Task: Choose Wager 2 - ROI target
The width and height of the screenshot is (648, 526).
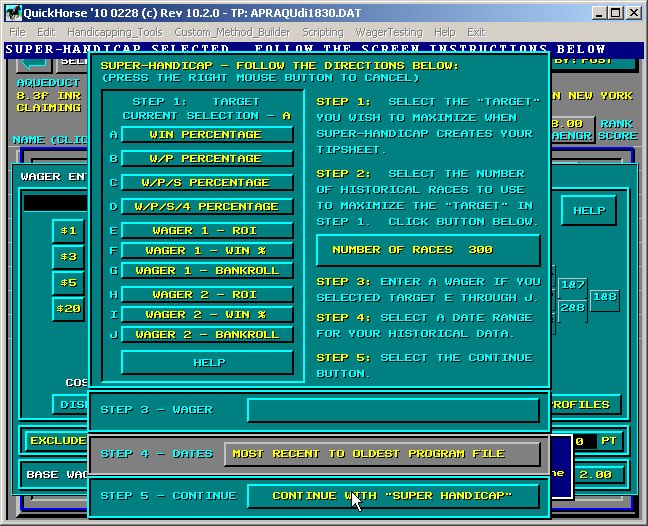Action: pos(207,294)
